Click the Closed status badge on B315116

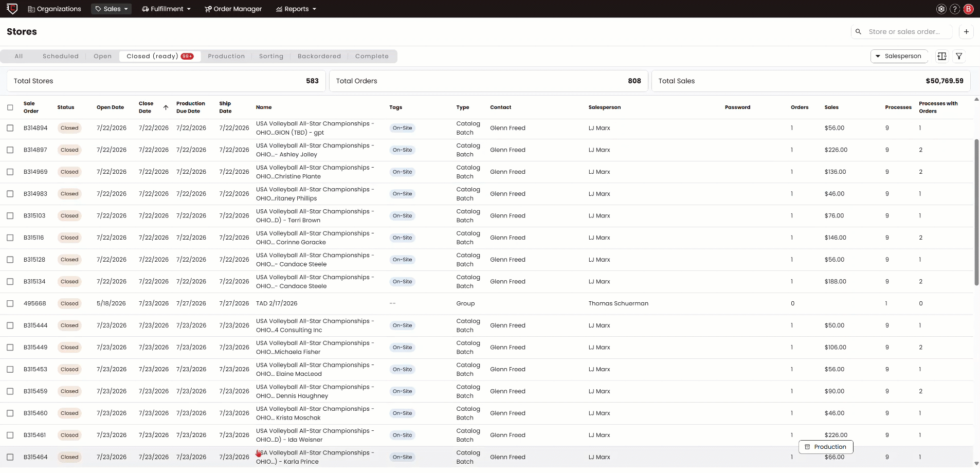point(69,238)
